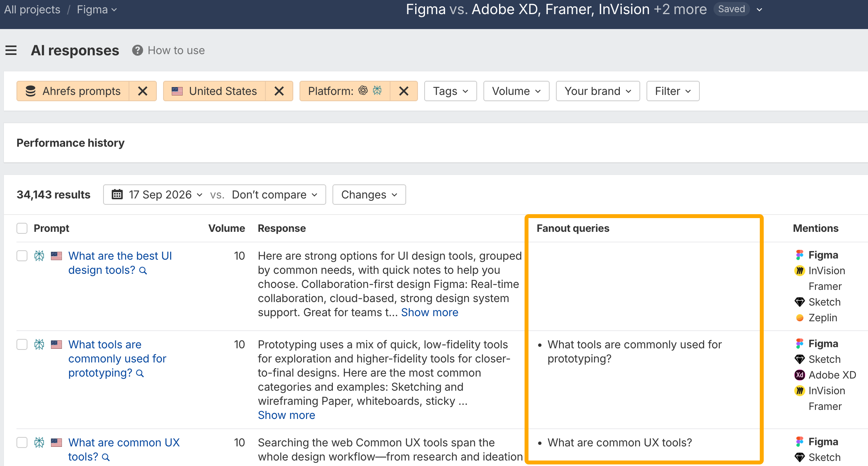Click the Ahrefs prompts filter chip
Screen dimensions: 868x466
pos(73,91)
